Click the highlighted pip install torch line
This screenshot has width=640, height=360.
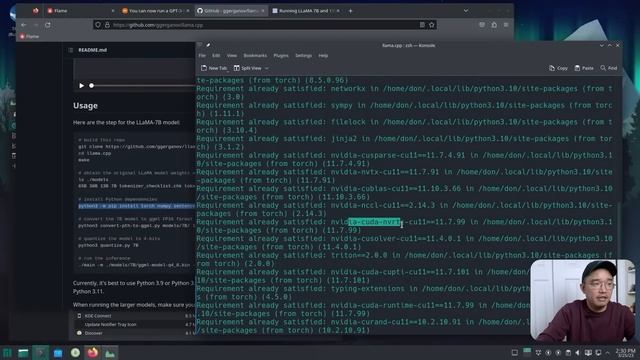[x=136, y=206]
